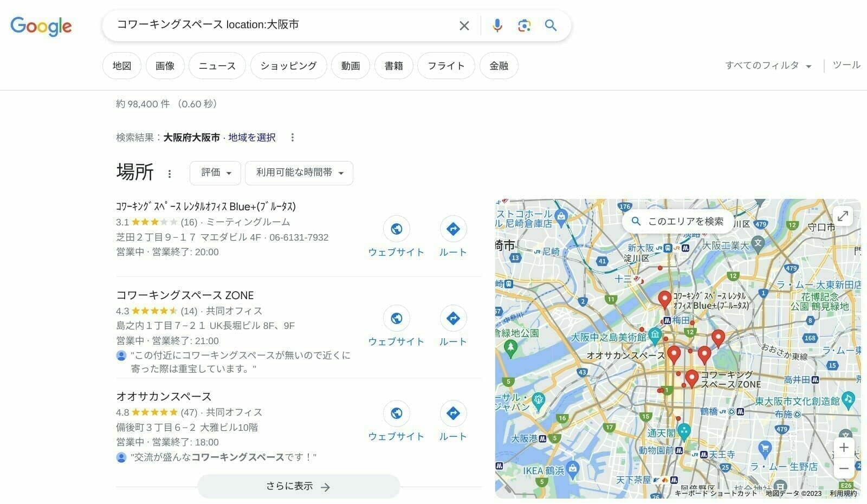Image resolution: width=867 pixels, height=504 pixels.
Task: Select the Blue+ red map pin
Action: [x=664, y=300]
